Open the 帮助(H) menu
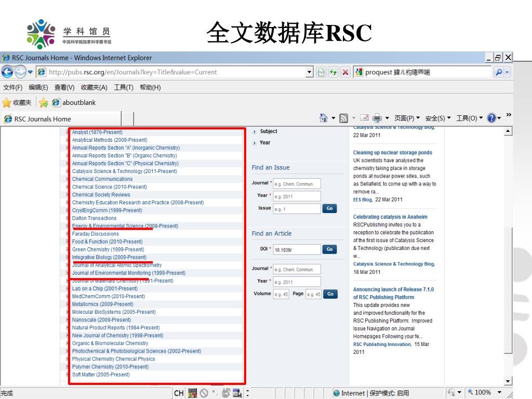The width and height of the screenshot is (532, 399). [x=150, y=87]
